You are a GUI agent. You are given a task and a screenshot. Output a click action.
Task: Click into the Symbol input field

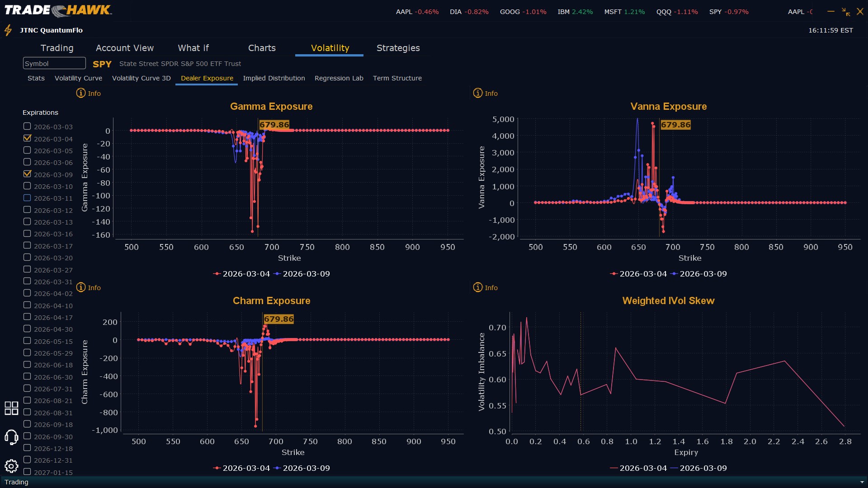54,63
